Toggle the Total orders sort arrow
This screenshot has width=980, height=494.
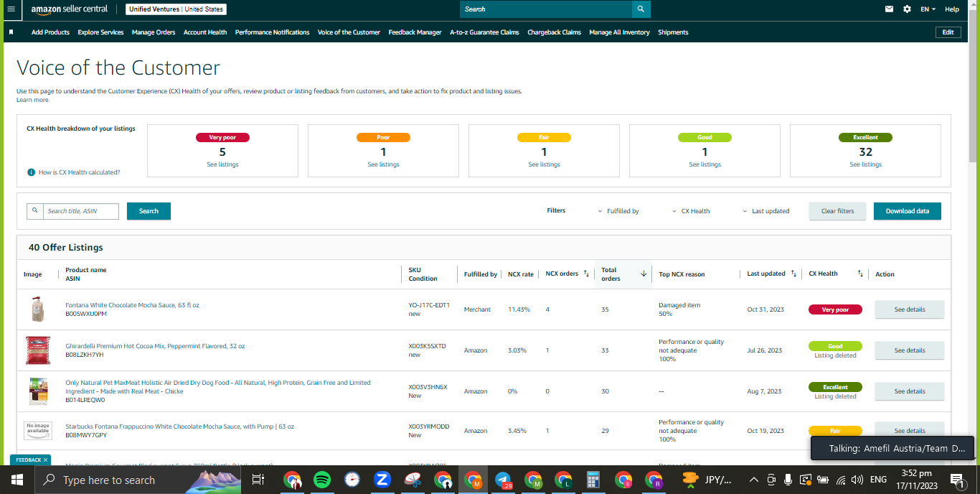[644, 274]
